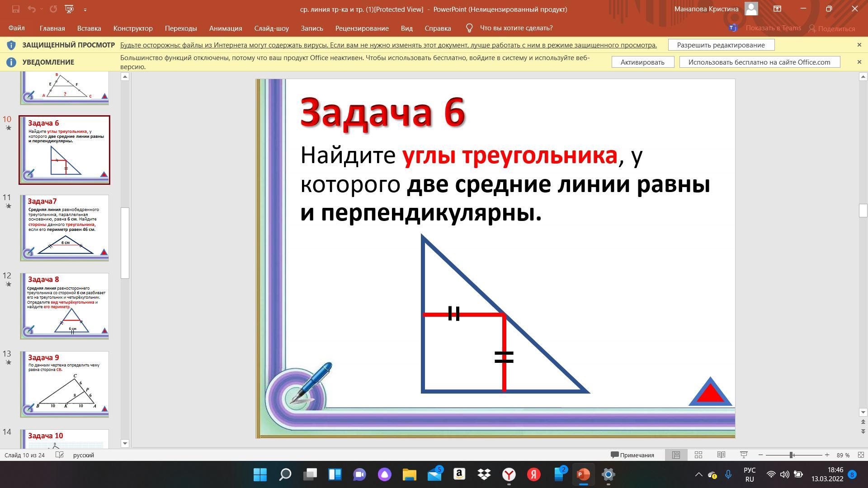Screen dimensions: 868x488
Task: Click the русский language indicator
Action: 84,455
